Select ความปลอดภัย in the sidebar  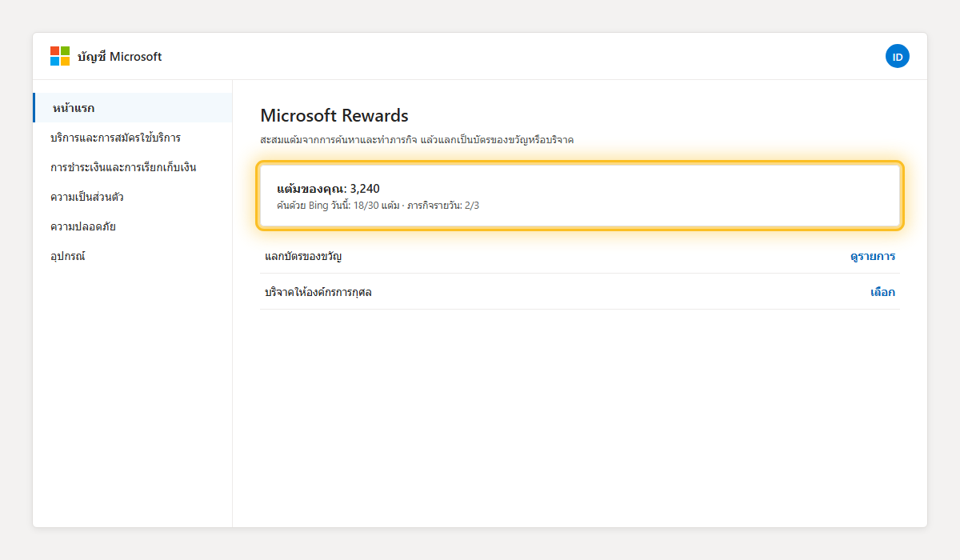tap(133, 226)
